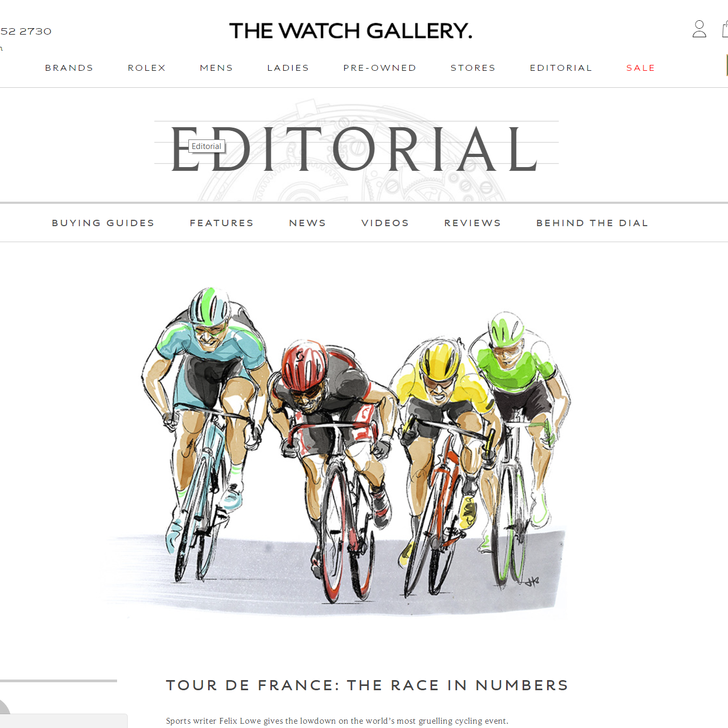Switch to Buying Guides tab

pyautogui.click(x=103, y=223)
